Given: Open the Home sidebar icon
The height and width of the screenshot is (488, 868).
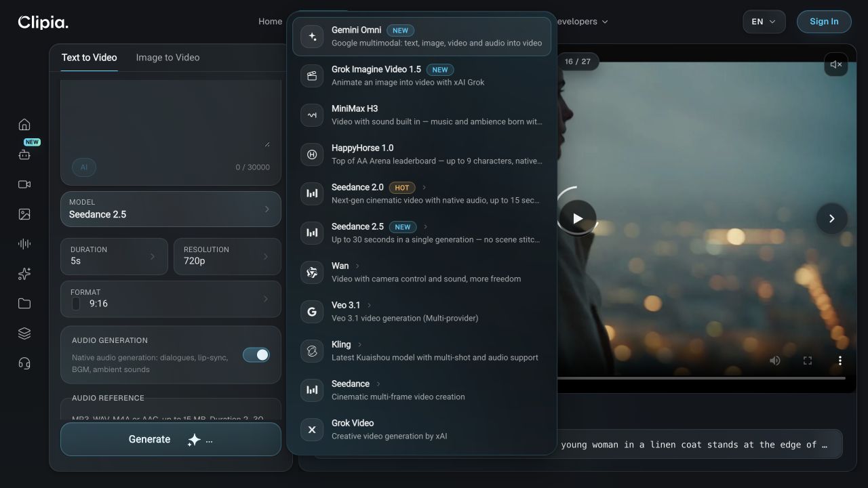Looking at the screenshot, I should tap(24, 125).
